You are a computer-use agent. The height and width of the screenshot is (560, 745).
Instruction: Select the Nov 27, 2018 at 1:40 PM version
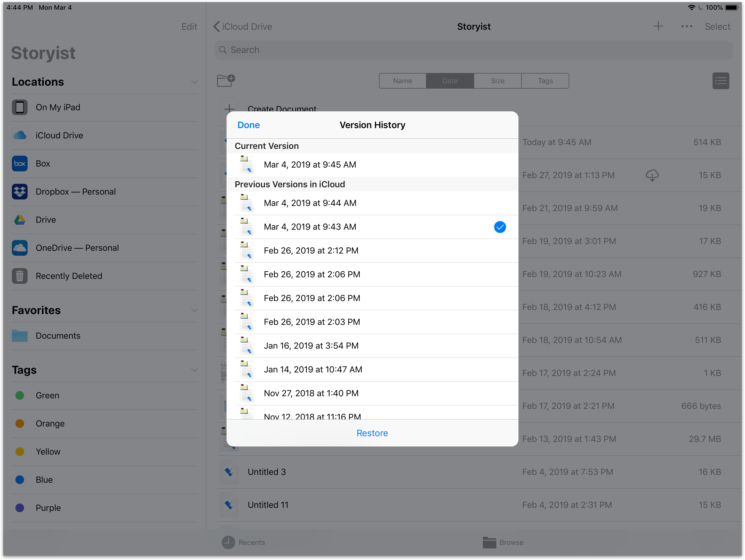(372, 393)
